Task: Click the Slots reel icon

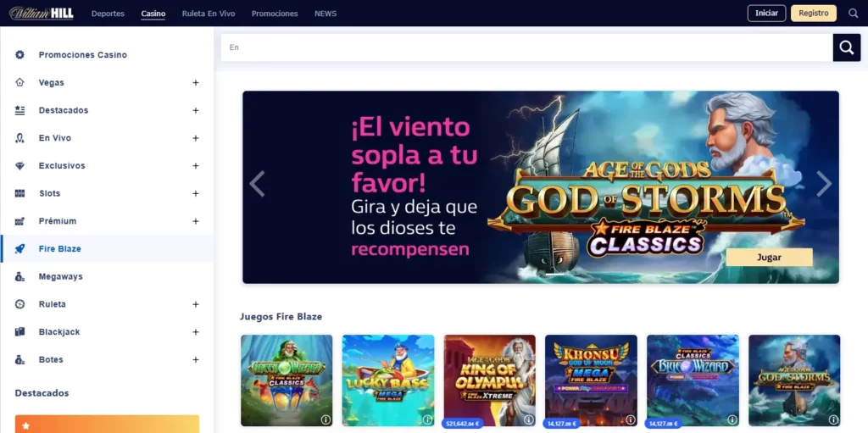Action: point(20,193)
